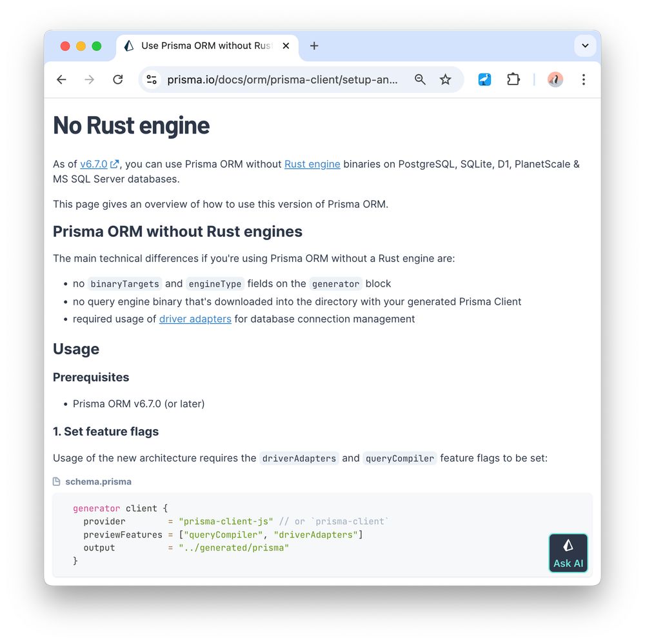Image resolution: width=645 pixels, height=644 pixels.
Task: Open the driver adapters link
Action: coord(195,319)
